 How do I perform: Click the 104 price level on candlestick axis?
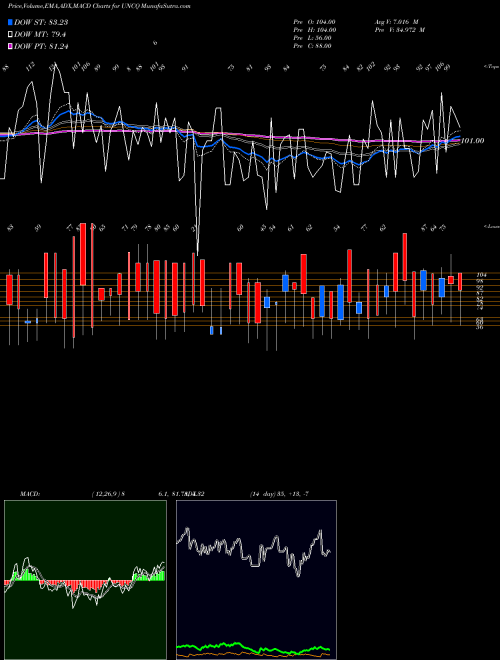(480, 274)
